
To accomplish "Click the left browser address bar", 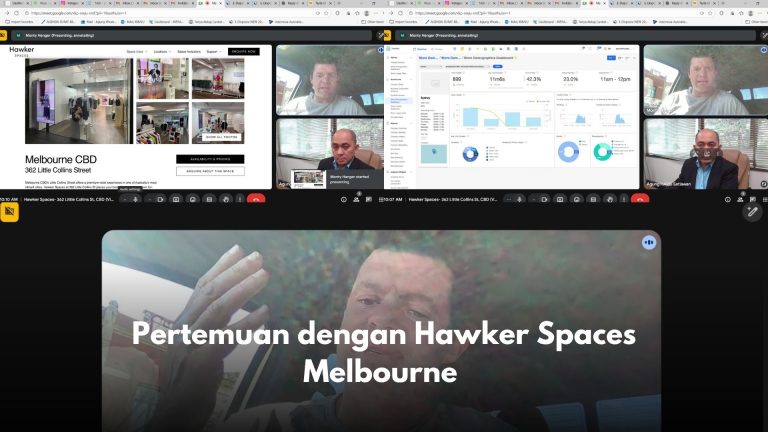I will 171,13.
